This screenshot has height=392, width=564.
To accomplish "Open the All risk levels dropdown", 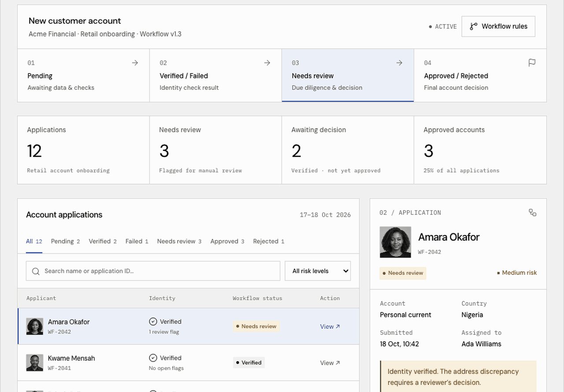I will tap(318, 271).
